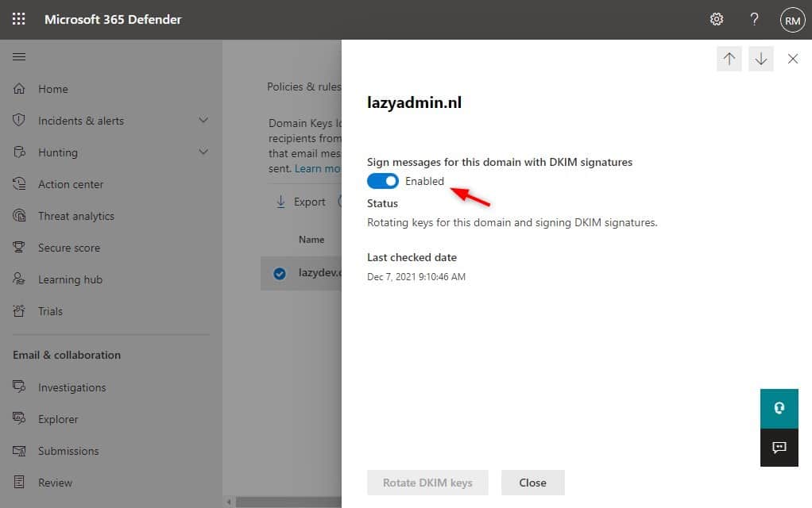Image resolution: width=812 pixels, height=508 pixels.
Task: Open Explorer under Email & collaboration
Action: 58,419
